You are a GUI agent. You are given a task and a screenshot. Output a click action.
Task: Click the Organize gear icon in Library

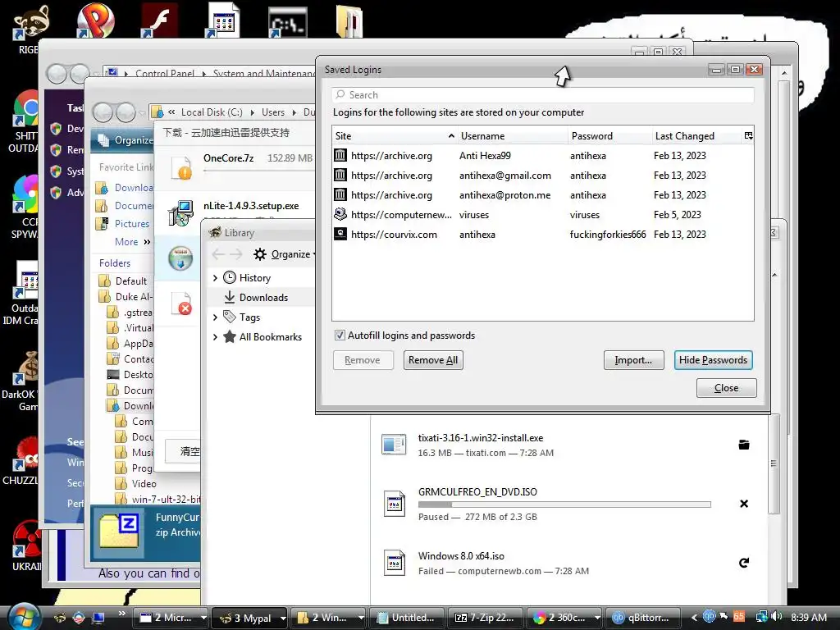[260, 254]
